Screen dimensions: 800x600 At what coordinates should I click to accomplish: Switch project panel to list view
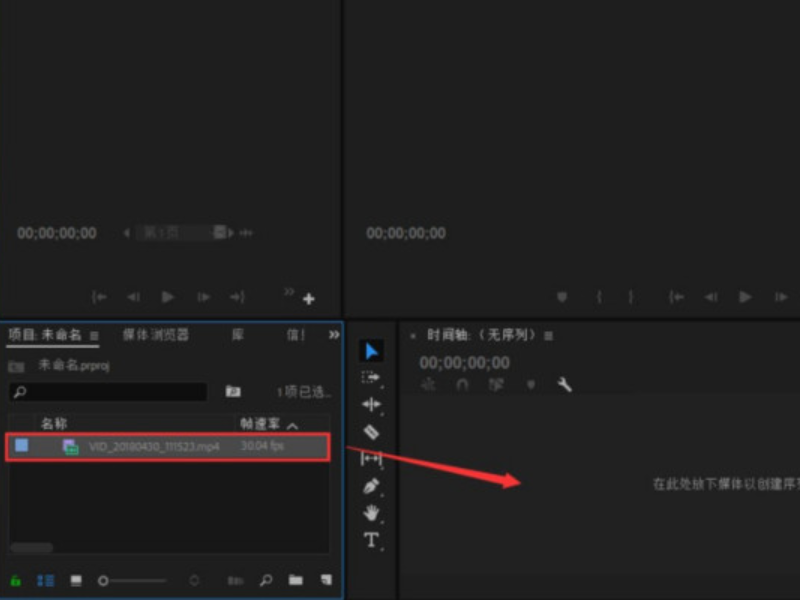click(45, 580)
